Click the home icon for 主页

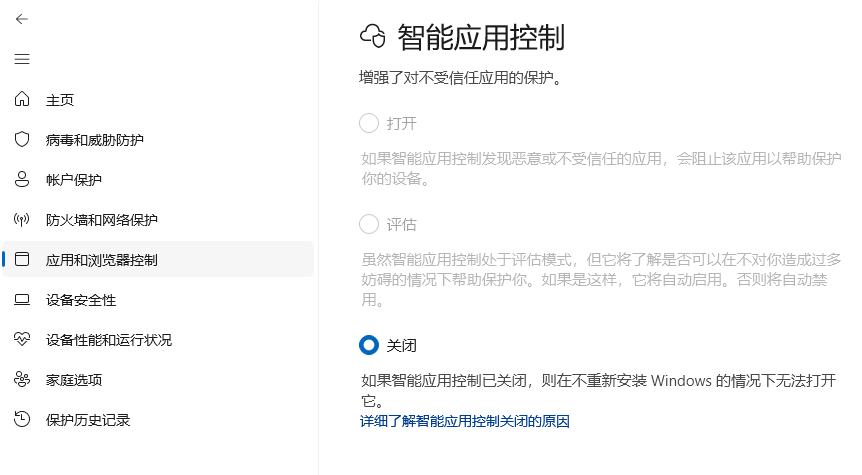coord(22,100)
